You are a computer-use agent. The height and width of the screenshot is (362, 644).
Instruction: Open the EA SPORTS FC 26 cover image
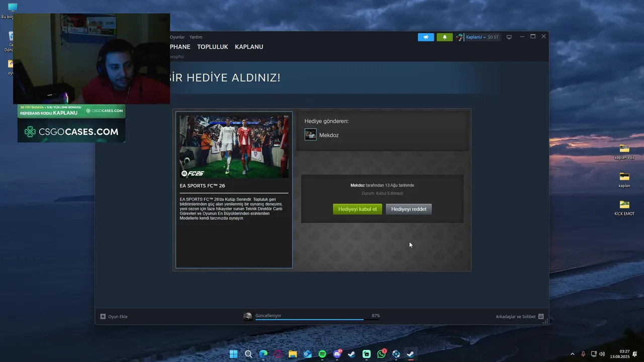click(234, 146)
